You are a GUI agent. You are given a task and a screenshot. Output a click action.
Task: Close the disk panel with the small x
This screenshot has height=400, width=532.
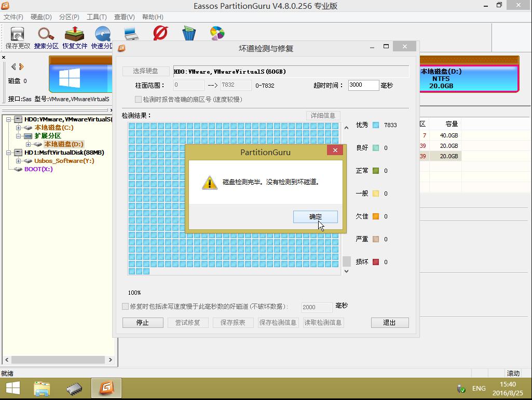[4, 58]
